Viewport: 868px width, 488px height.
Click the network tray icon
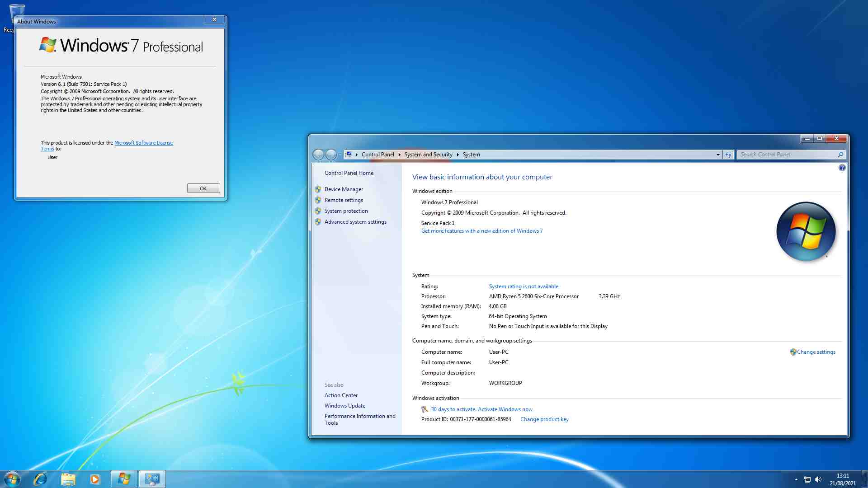coord(807,479)
